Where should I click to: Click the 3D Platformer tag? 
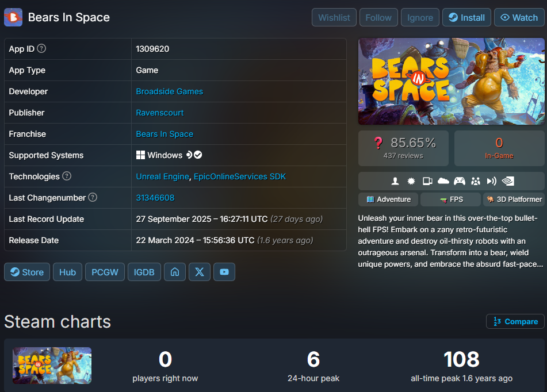pyautogui.click(x=514, y=199)
